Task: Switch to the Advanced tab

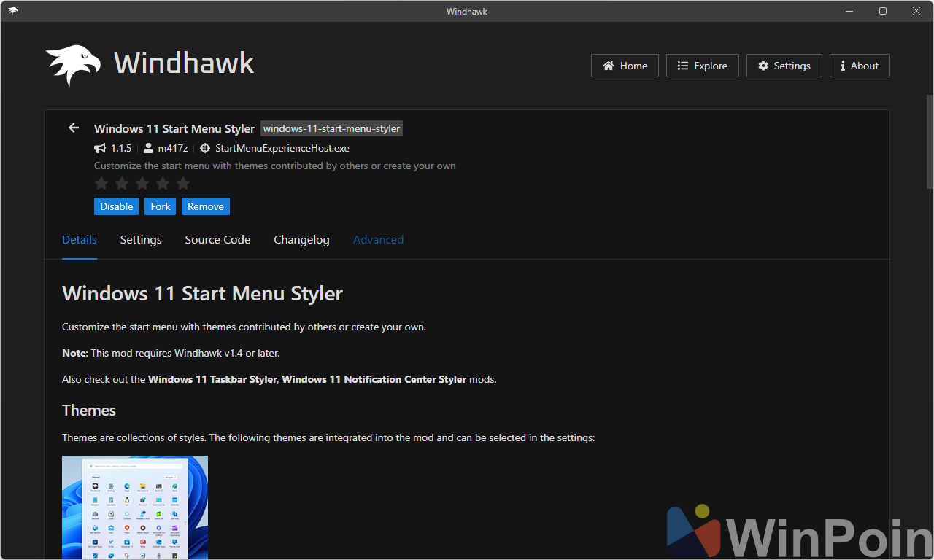Action: click(378, 240)
